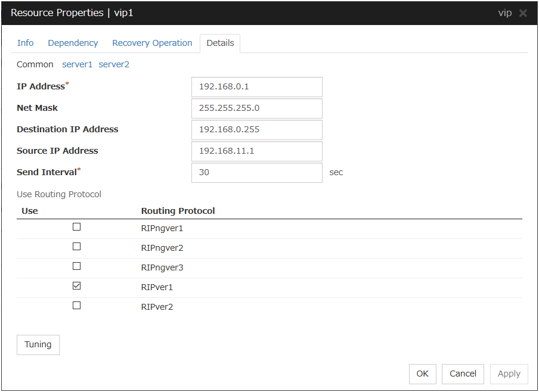Viewport: 539px width, 392px height.
Task: Tick the RIPngver3 checkbox
Action: coord(76,266)
